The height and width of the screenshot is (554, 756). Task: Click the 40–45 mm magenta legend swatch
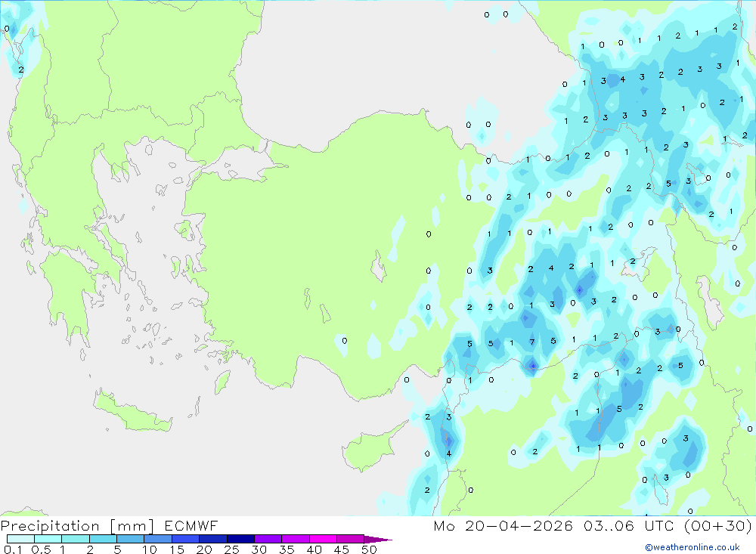(323, 539)
